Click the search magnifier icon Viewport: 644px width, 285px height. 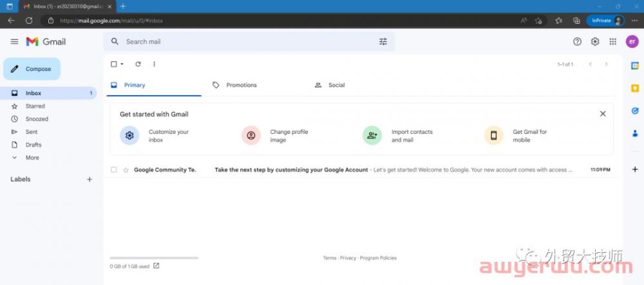pyautogui.click(x=115, y=41)
